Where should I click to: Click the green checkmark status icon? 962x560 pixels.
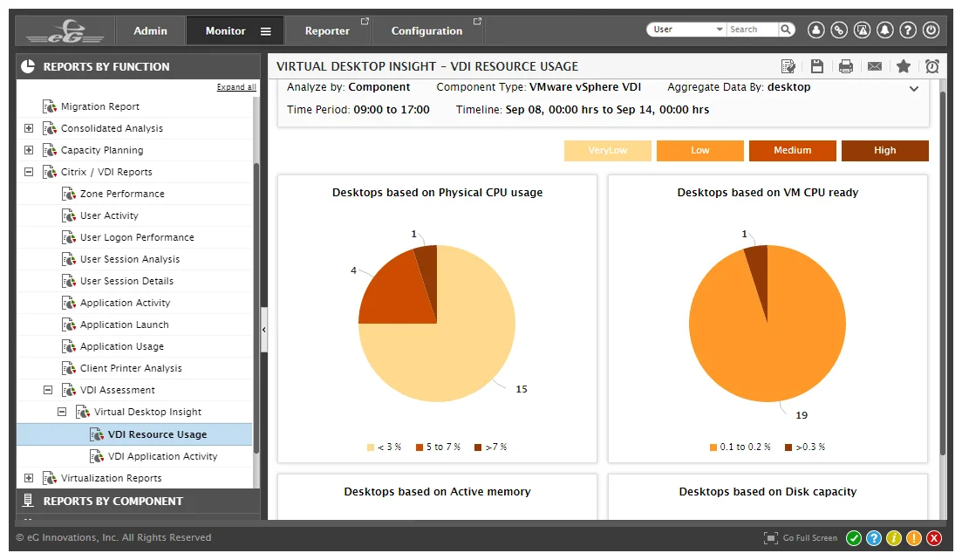[x=853, y=538]
